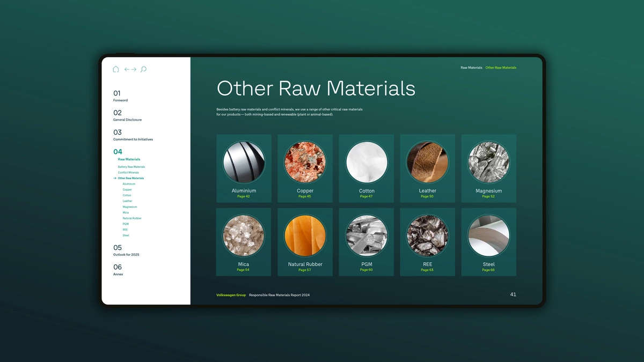The height and width of the screenshot is (362, 644).
Task: Open the Steel material card
Action: point(488,242)
